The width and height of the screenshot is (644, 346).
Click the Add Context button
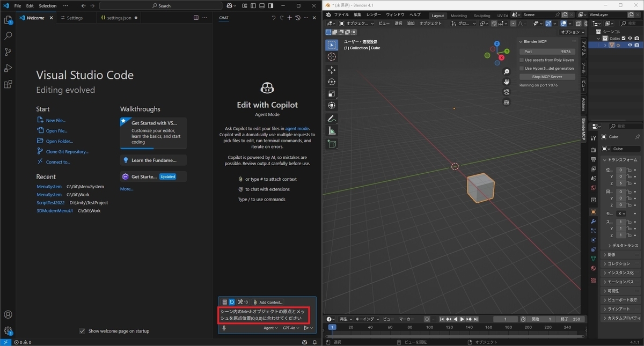pos(267,302)
